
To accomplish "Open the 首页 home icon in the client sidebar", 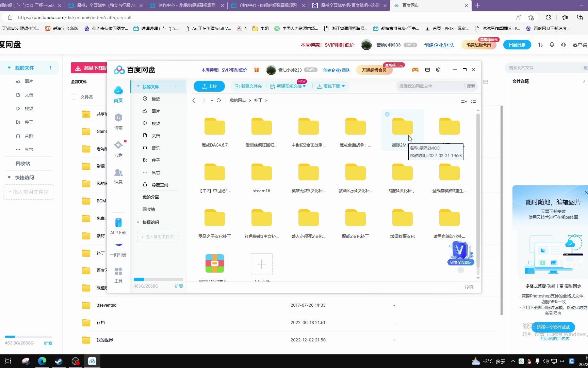I will 118,94.
